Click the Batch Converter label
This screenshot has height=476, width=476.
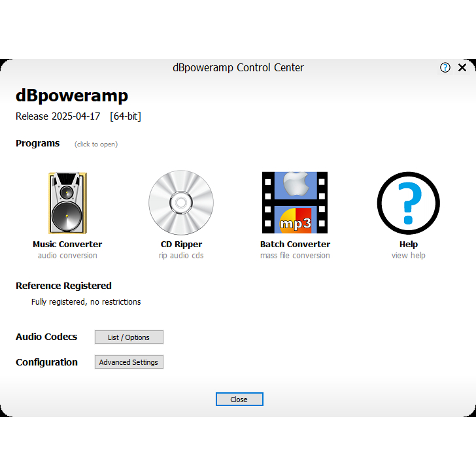[295, 244]
